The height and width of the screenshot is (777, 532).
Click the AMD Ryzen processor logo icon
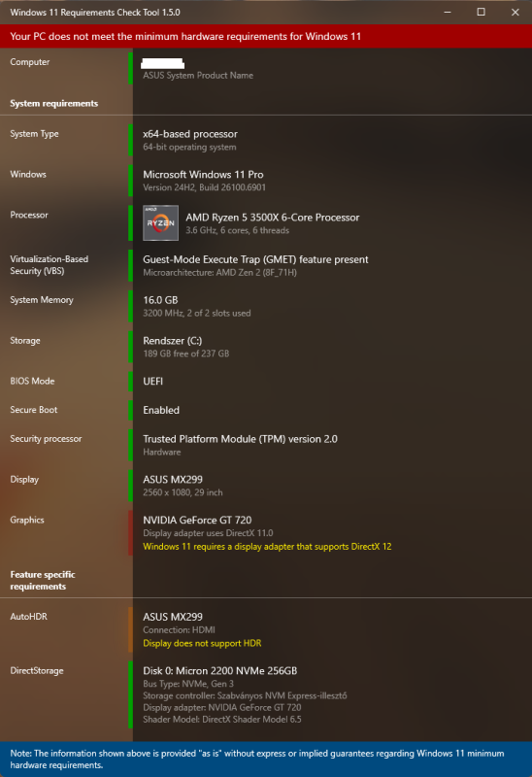160,223
